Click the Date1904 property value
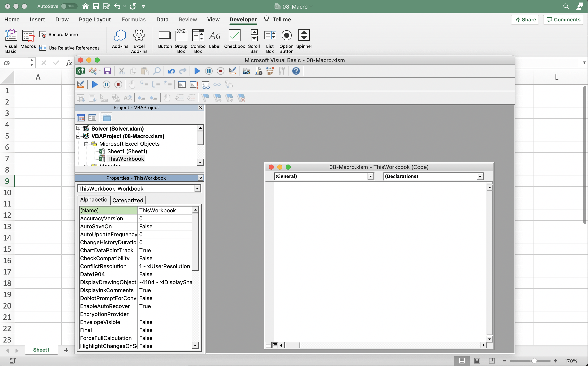Image resolution: width=588 pixels, height=366 pixels. click(165, 274)
